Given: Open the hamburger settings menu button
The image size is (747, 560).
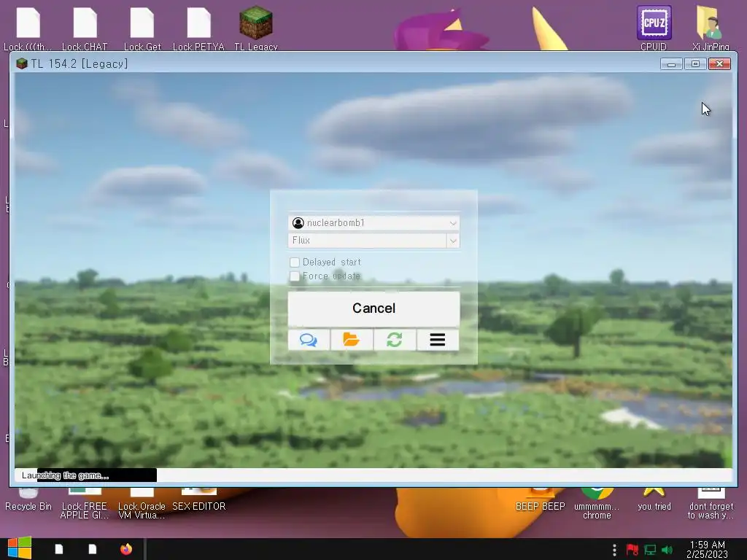Looking at the screenshot, I should click(x=438, y=340).
